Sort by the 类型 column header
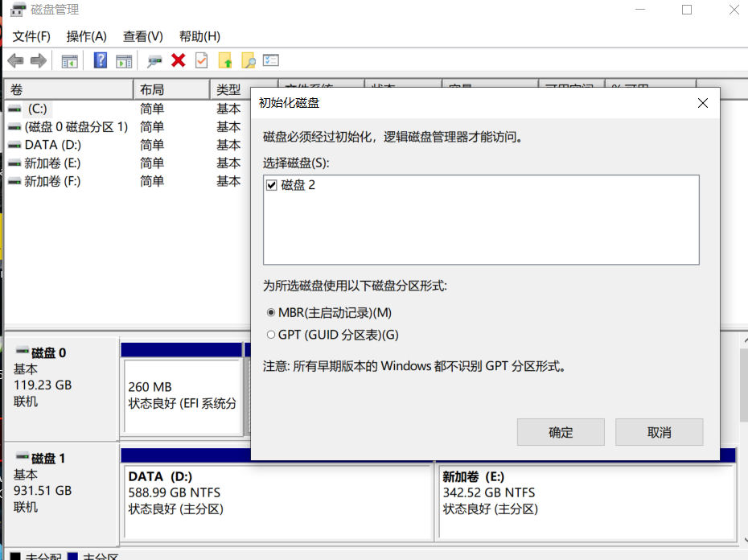 click(x=230, y=90)
